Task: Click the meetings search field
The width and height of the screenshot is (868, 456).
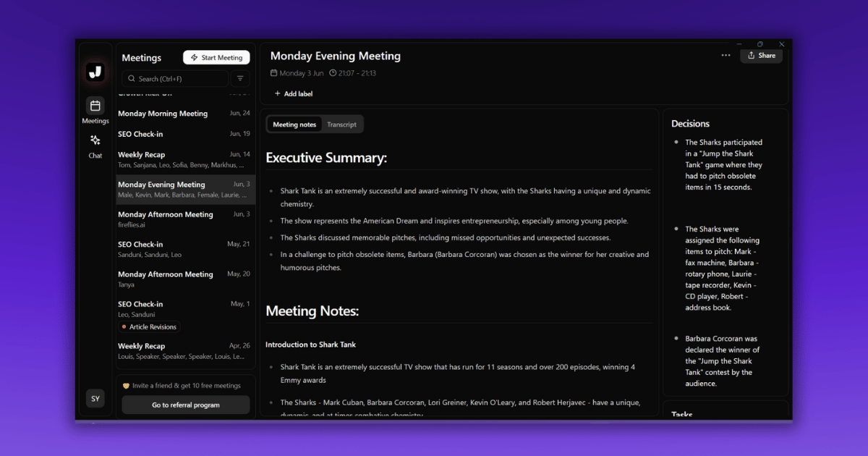Action: pos(175,79)
